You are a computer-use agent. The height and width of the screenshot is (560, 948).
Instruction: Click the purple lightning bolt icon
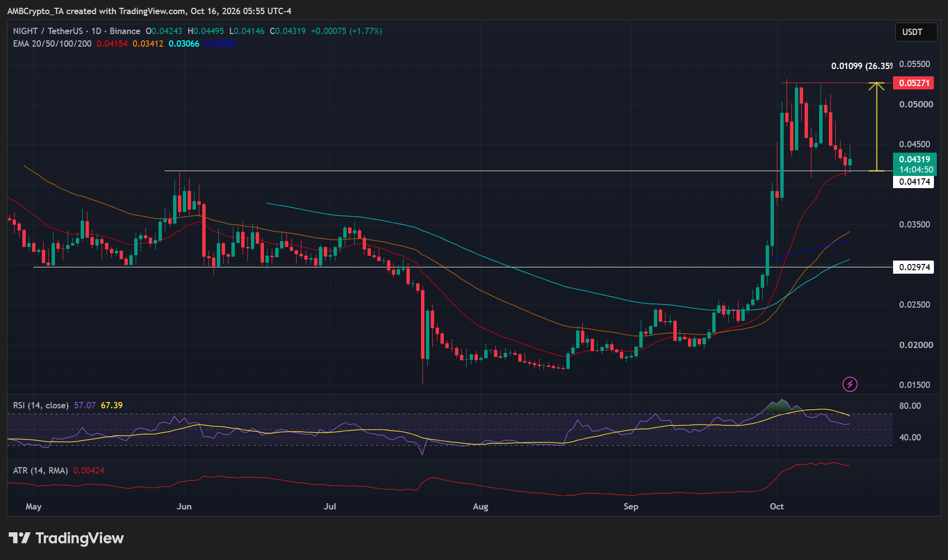pyautogui.click(x=850, y=385)
